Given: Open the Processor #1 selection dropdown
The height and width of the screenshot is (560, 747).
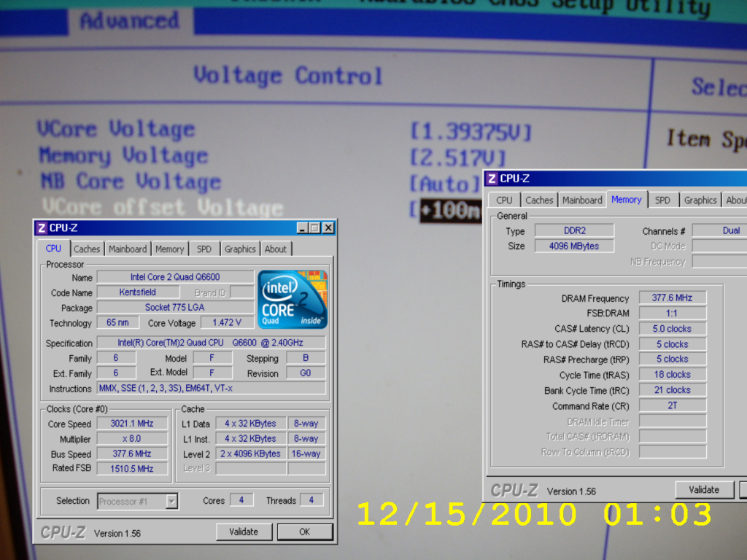Looking at the screenshot, I should 171,501.
